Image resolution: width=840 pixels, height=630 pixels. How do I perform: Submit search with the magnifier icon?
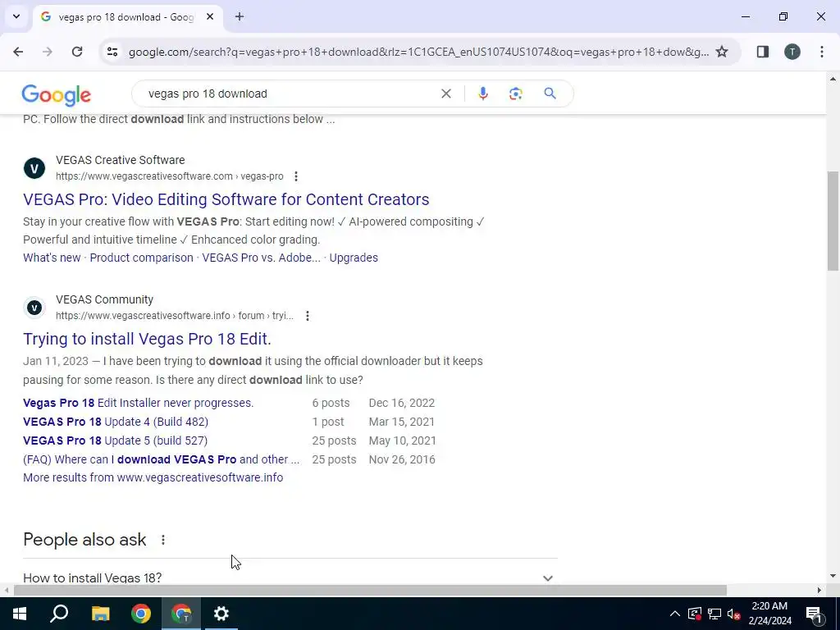[x=550, y=94]
